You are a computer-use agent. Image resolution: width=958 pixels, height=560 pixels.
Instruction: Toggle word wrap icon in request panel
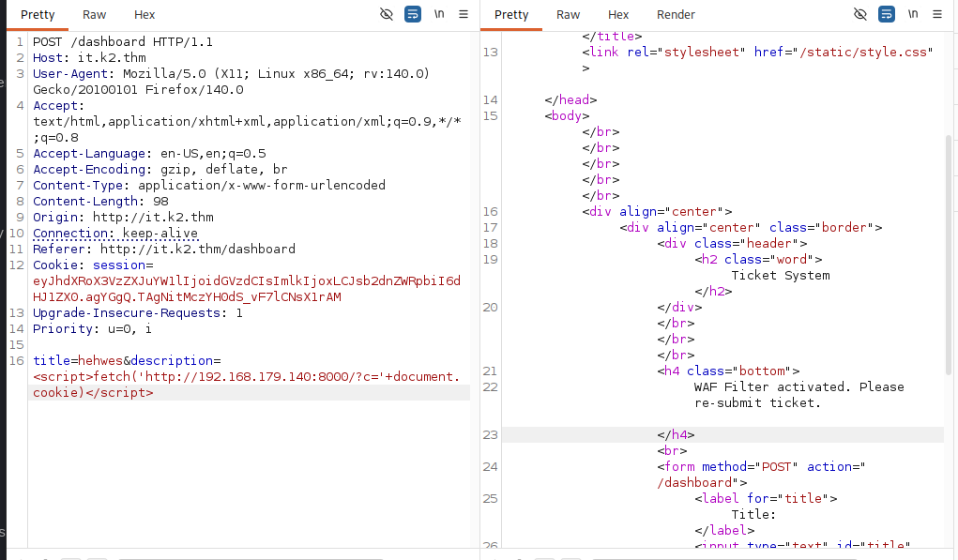click(x=413, y=14)
